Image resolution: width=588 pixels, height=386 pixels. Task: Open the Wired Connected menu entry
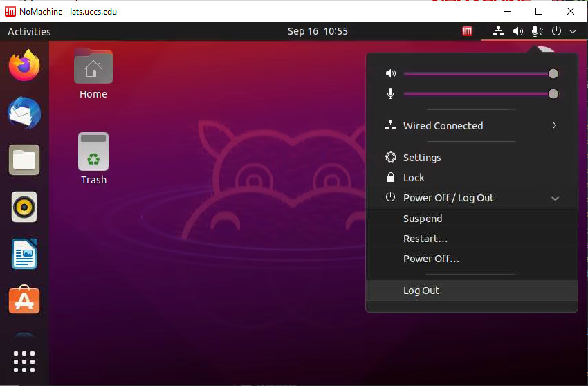tap(471, 126)
